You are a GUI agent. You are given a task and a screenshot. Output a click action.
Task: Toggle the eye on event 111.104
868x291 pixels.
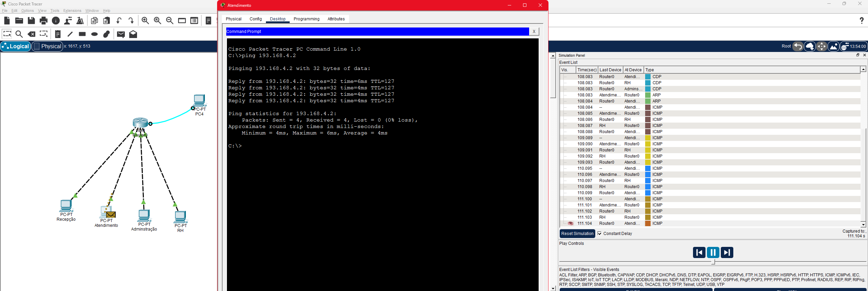[571, 223]
